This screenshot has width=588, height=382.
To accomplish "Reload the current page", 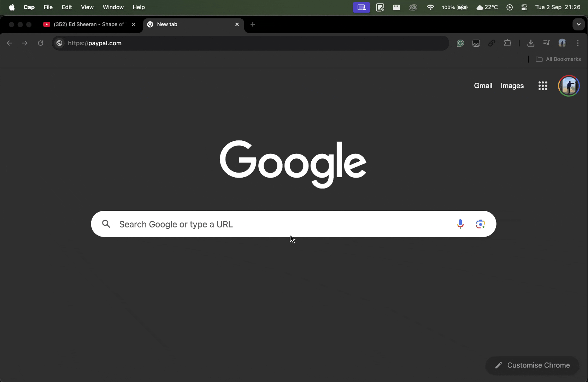I will point(41,43).
